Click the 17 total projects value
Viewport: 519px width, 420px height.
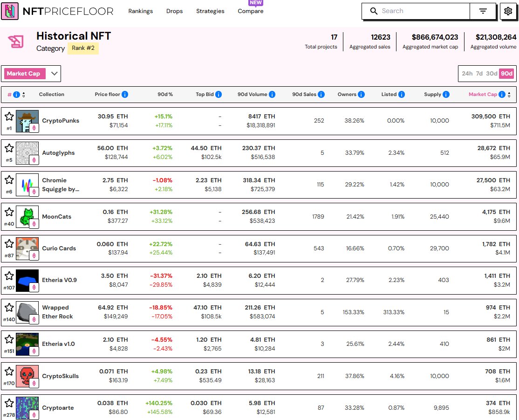334,37
